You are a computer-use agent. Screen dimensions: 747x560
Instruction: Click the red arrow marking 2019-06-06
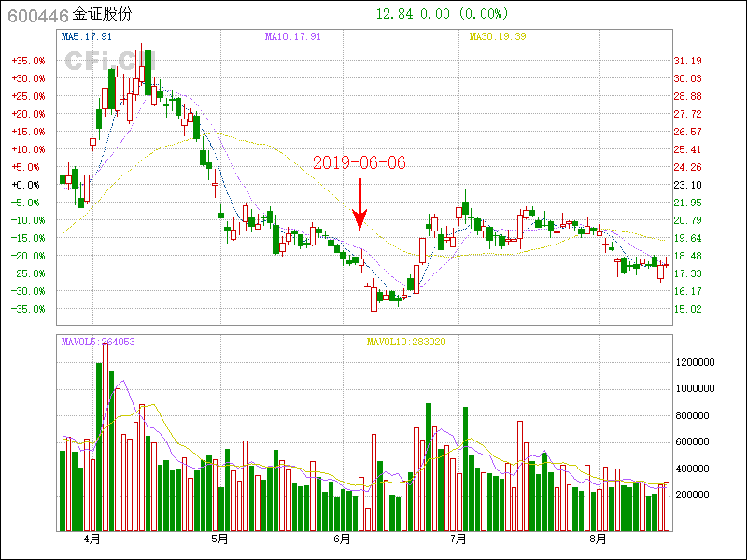point(359,203)
